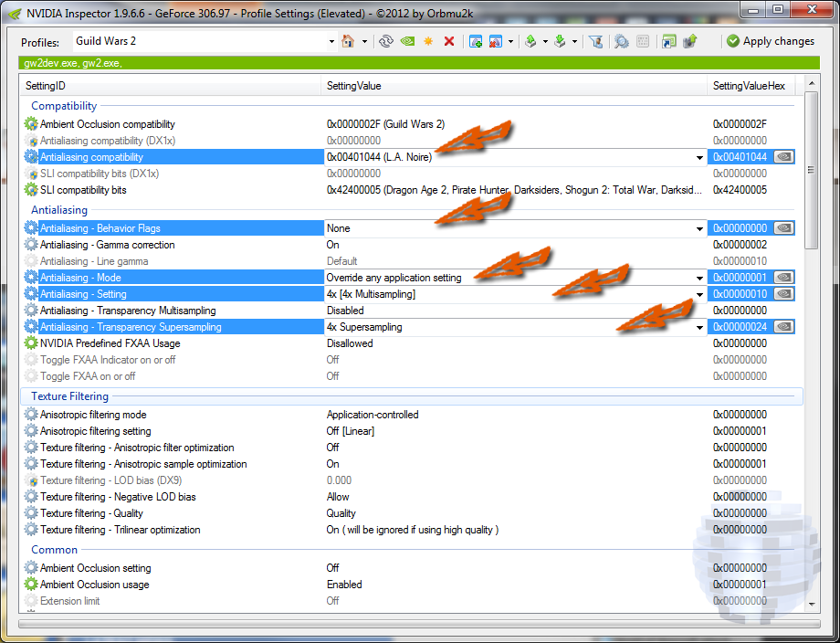Add an application to the profile (window with green plus)
The height and width of the screenshot is (643, 840).
tap(475, 41)
